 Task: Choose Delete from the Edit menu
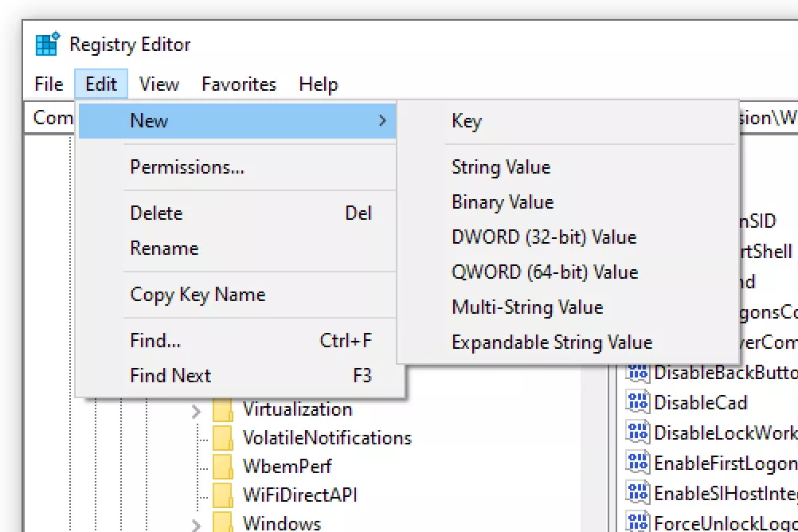pyautogui.click(x=237, y=213)
